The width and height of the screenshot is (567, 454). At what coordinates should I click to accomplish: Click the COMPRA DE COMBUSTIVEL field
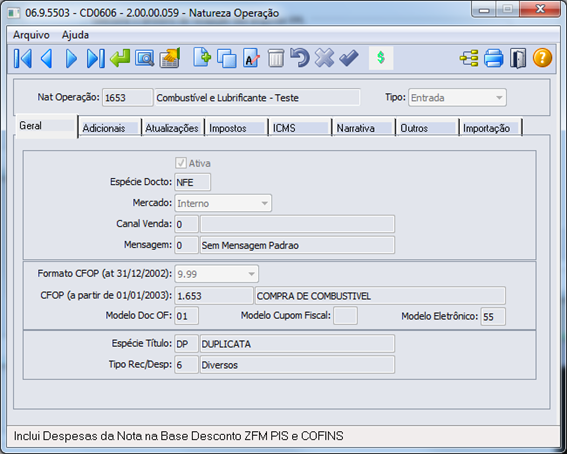[380, 296]
